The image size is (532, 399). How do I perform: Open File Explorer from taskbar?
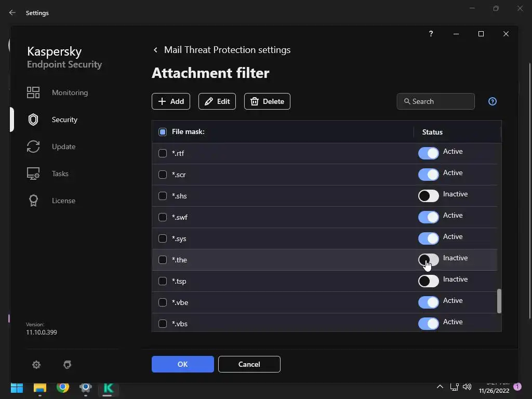(39, 388)
